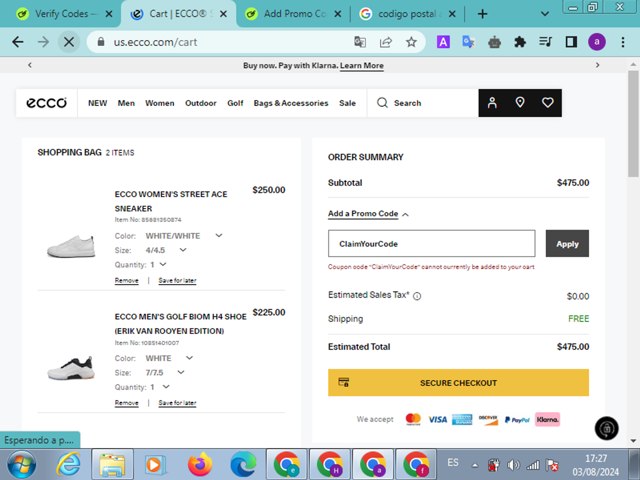The image size is (640, 480).
Task: Apply the promo code
Action: click(x=567, y=244)
